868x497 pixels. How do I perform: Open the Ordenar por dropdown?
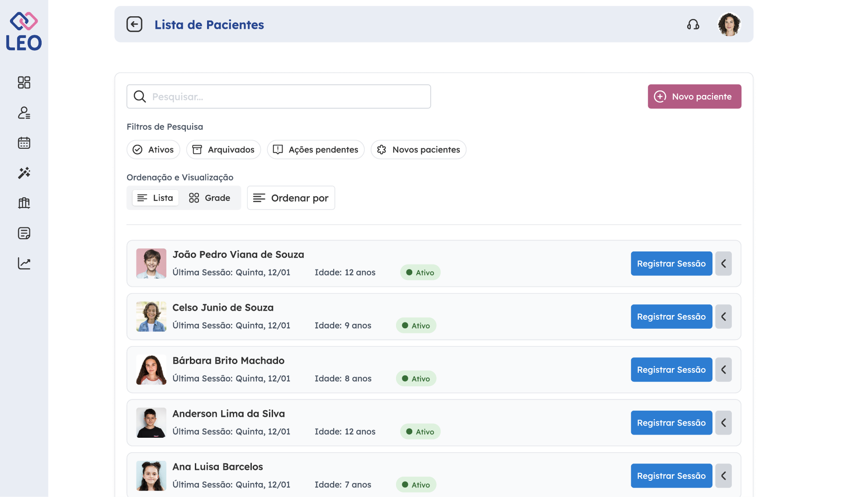[x=291, y=198]
